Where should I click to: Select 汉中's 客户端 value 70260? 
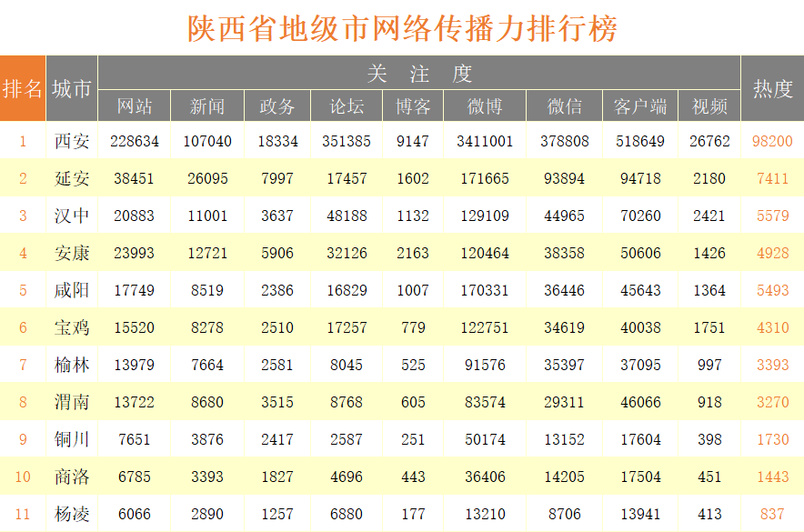coord(640,216)
